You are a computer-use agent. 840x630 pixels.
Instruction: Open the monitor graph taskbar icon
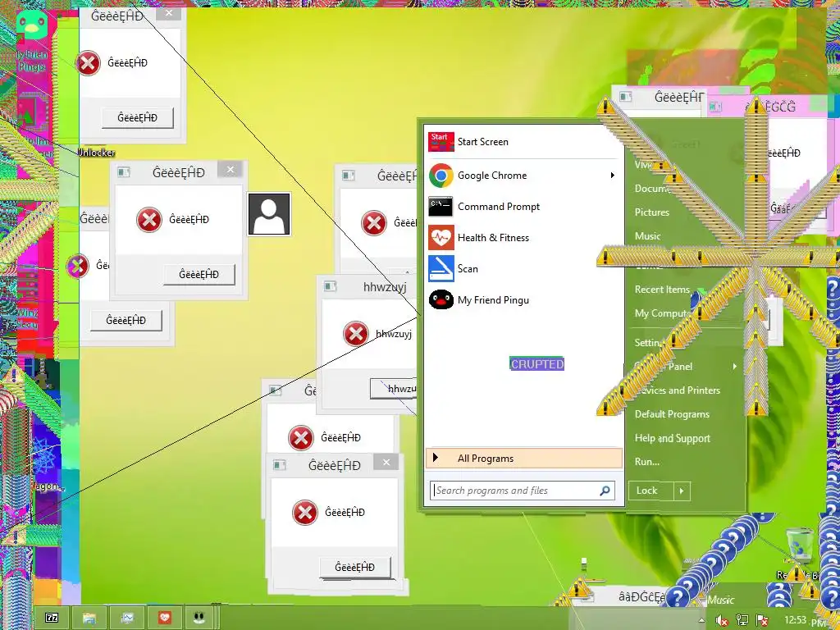coord(127,618)
